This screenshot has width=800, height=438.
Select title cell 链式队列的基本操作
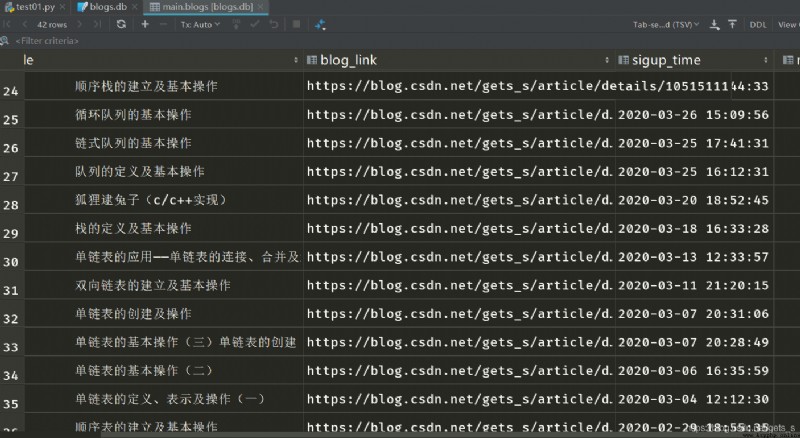pos(163,143)
